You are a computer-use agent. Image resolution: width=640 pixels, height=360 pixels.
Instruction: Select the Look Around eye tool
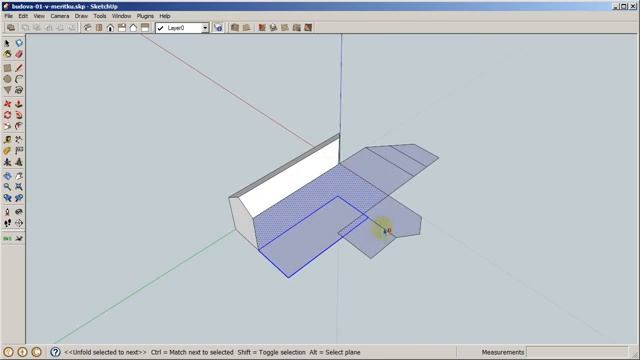tap(19, 212)
